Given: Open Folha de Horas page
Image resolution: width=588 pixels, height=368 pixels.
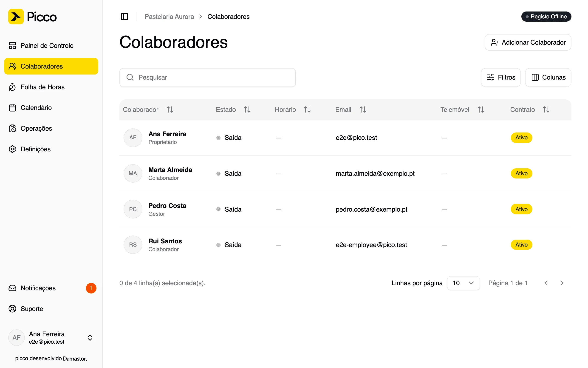Looking at the screenshot, I should tap(51, 87).
